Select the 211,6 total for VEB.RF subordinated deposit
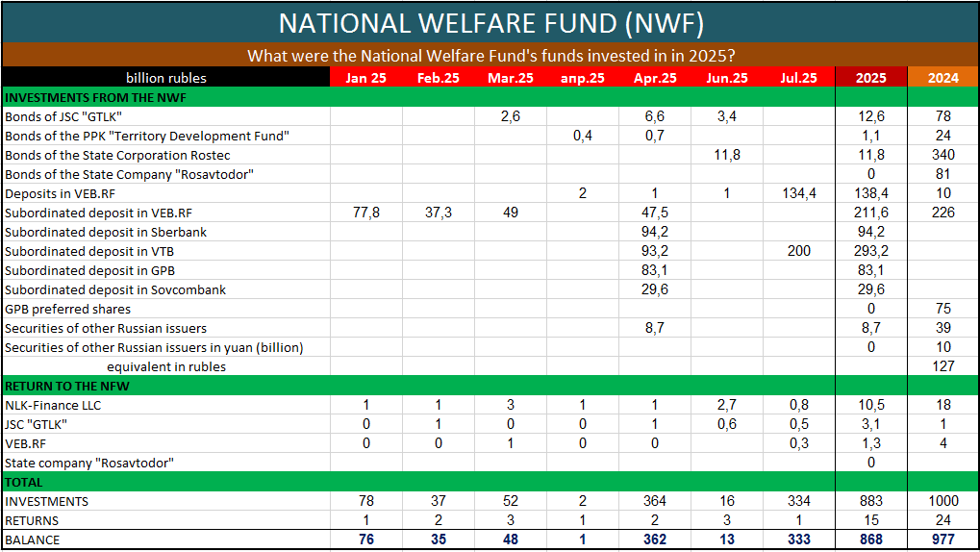This screenshot has height=552, width=980. pyautogui.click(x=871, y=213)
